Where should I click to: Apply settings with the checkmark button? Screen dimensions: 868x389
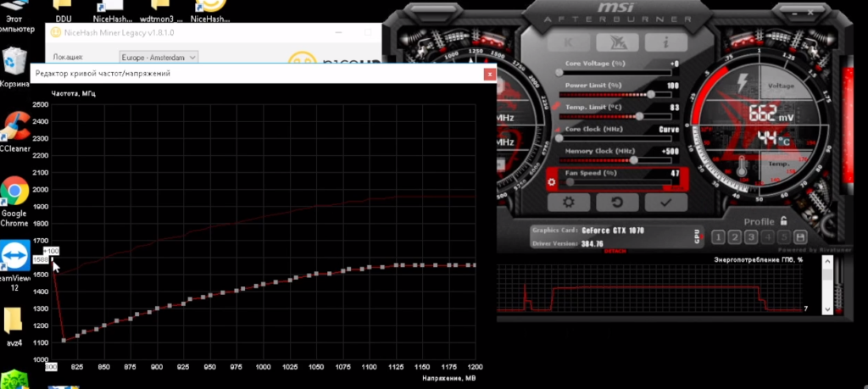[x=665, y=203]
